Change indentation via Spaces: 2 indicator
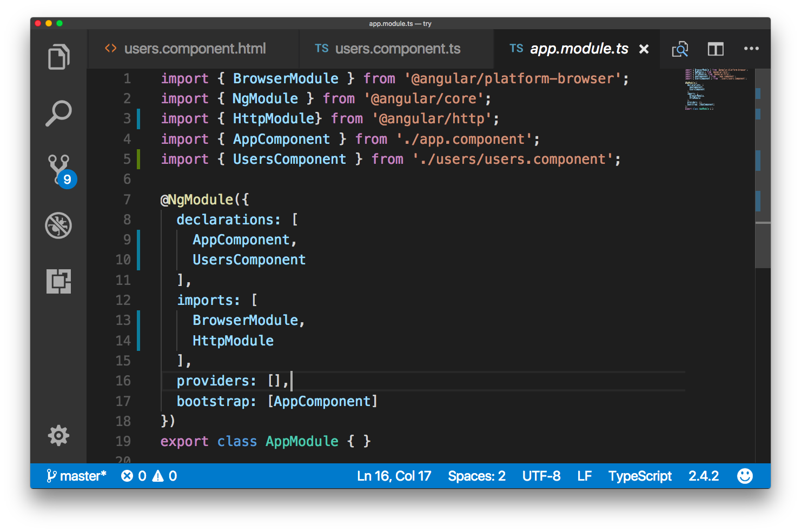 click(x=476, y=476)
